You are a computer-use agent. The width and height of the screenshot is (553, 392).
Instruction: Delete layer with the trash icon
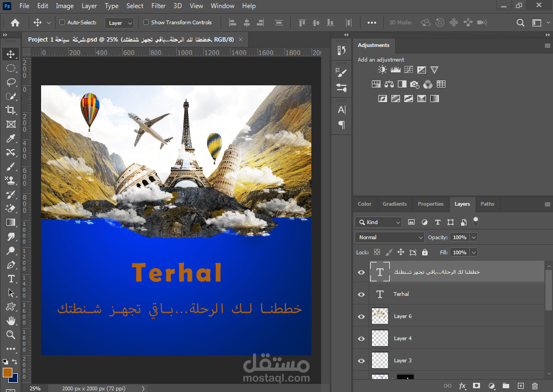(x=535, y=386)
